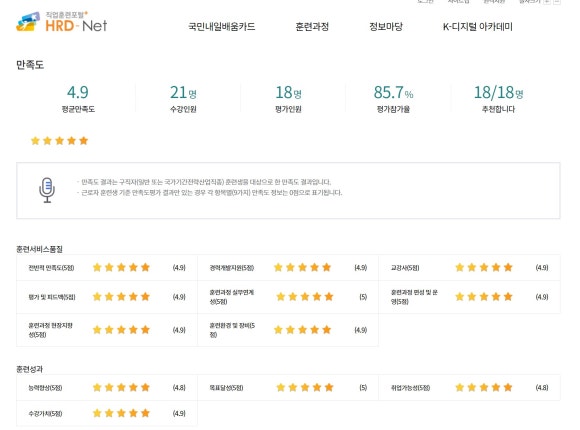Click the 훈련환경 및 장비(5점) label
This screenshot has height=430, width=580.
(232, 330)
